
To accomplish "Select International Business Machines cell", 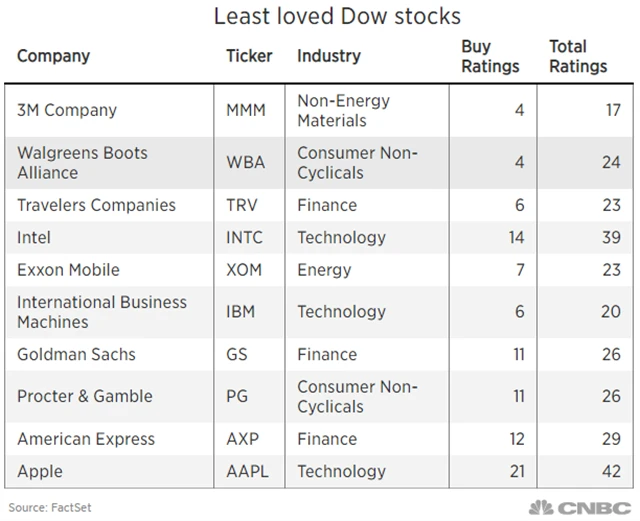I will [x=102, y=312].
